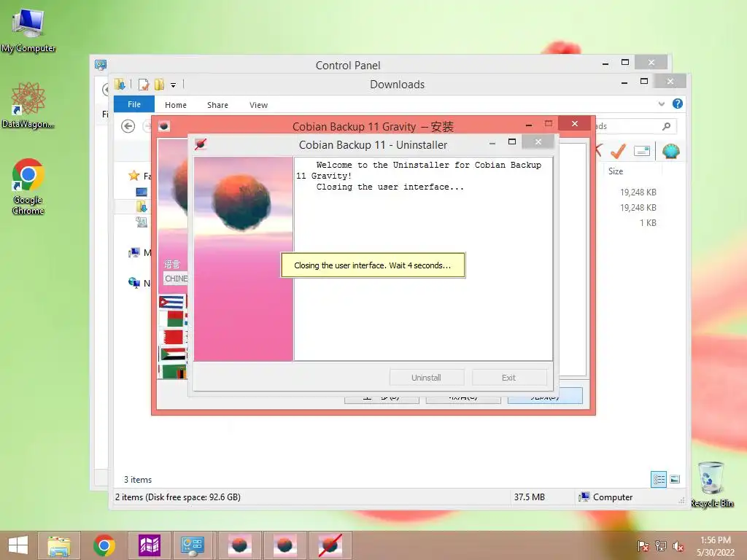This screenshot has height=560, width=747.
Task: Select the Downloads folder in navigation pane
Action: tap(142, 206)
